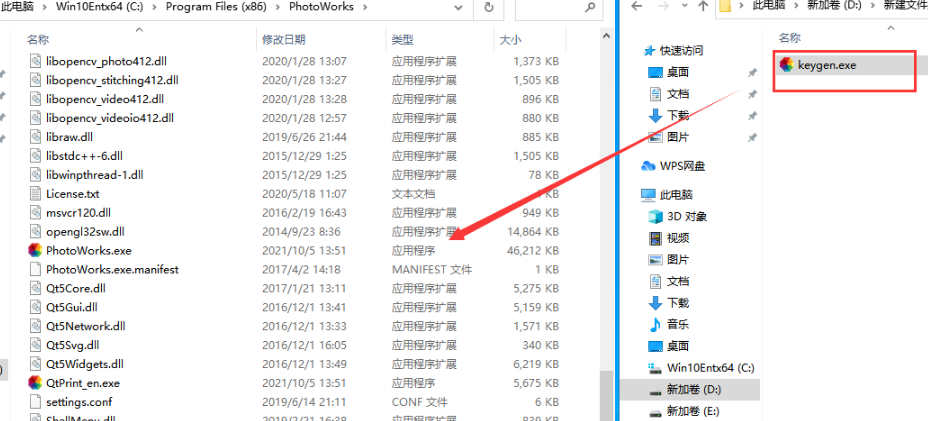928x421 pixels.
Task: Go up one folder in right window
Action: (703, 6)
